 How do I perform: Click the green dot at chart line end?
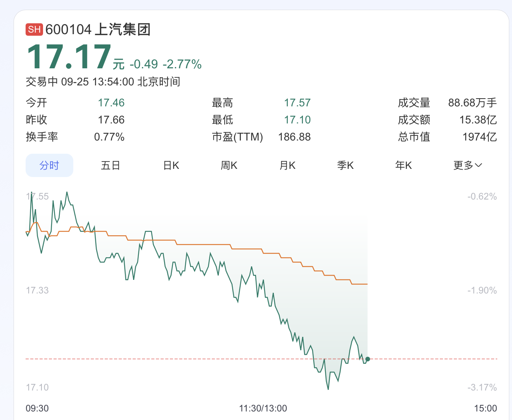click(368, 359)
